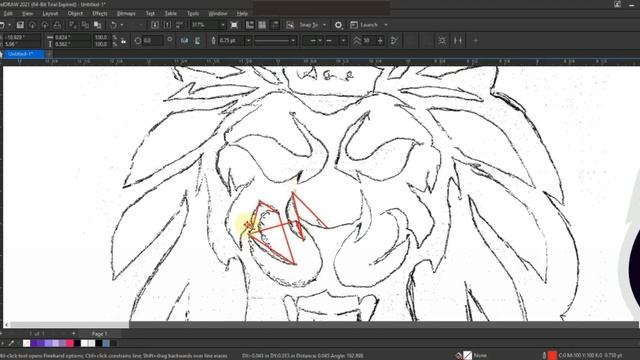Click the Save icon in toolbar
The image size is (640, 360).
tap(20, 25)
